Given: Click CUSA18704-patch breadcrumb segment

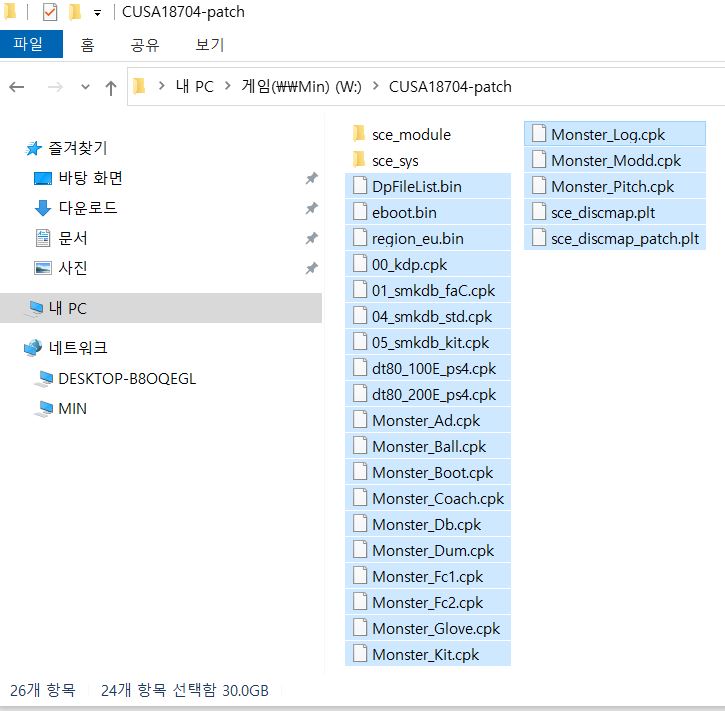Looking at the screenshot, I should click(450, 86).
